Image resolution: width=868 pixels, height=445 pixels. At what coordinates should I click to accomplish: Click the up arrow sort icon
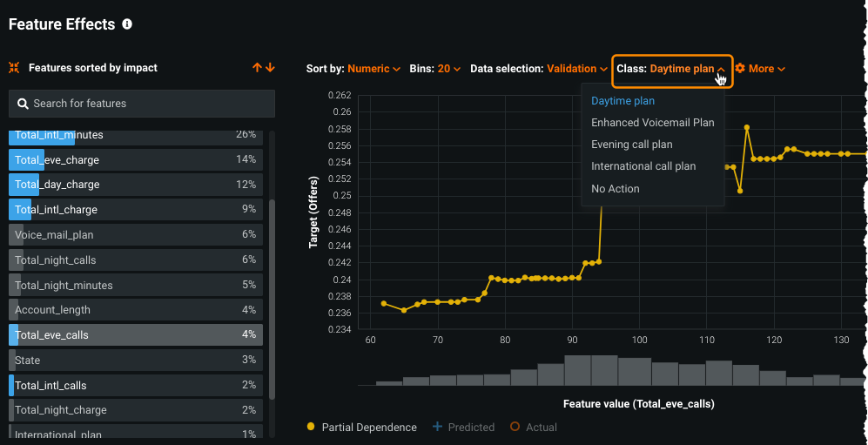pos(257,68)
